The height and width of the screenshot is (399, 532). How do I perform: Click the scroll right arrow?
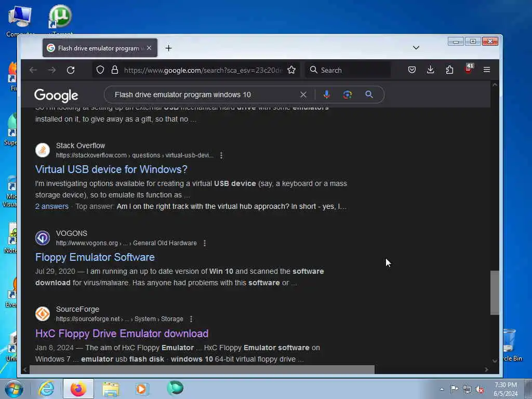click(486, 369)
